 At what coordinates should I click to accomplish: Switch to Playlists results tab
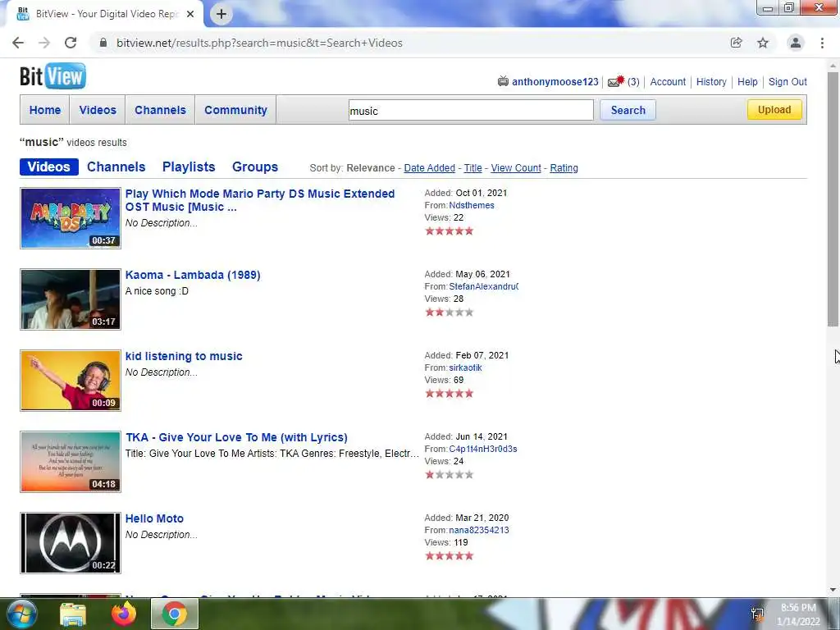(189, 167)
